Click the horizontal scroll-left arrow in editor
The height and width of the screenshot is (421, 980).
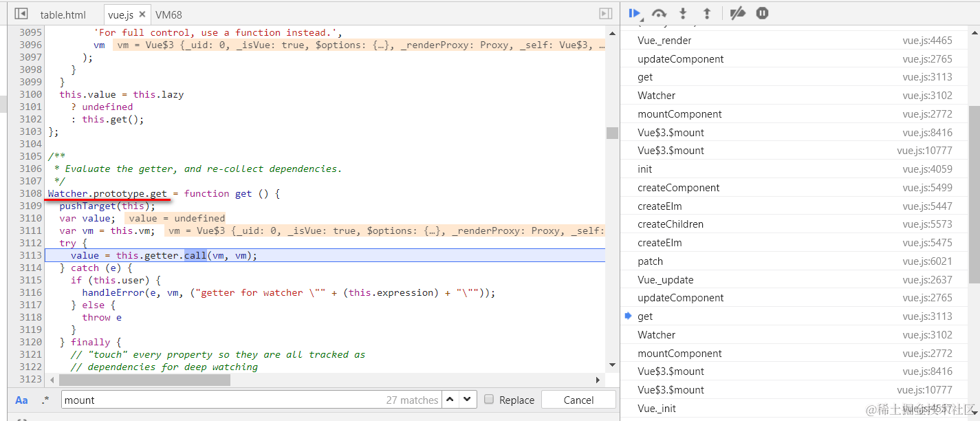(x=51, y=380)
